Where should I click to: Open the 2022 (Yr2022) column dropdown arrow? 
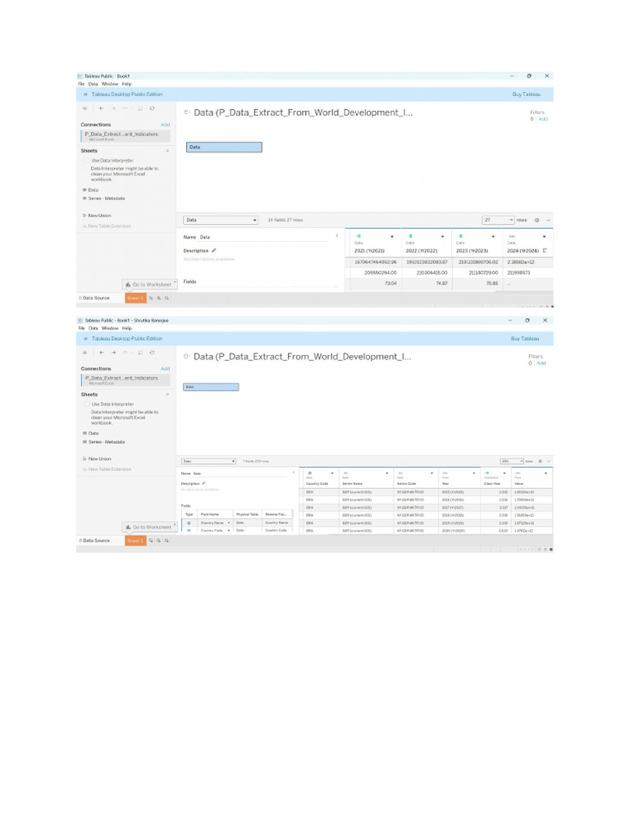click(x=442, y=236)
